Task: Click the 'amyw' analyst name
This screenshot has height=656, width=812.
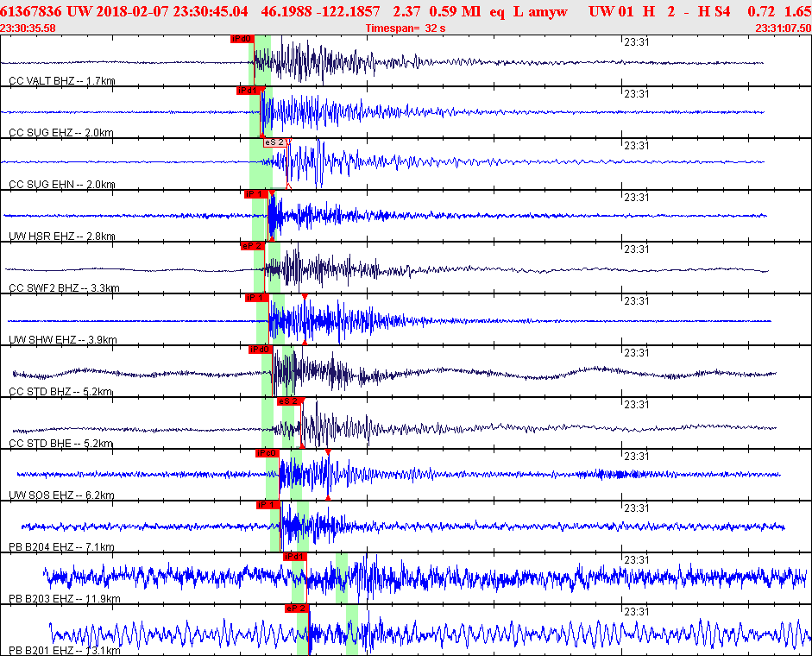Action: point(548,11)
